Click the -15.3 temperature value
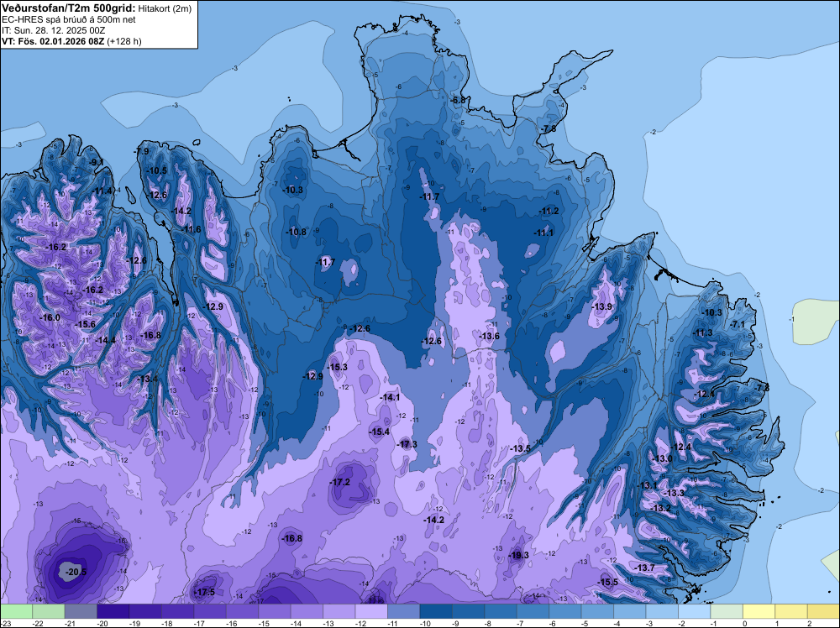The image size is (840, 628). [x=338, y=367]
